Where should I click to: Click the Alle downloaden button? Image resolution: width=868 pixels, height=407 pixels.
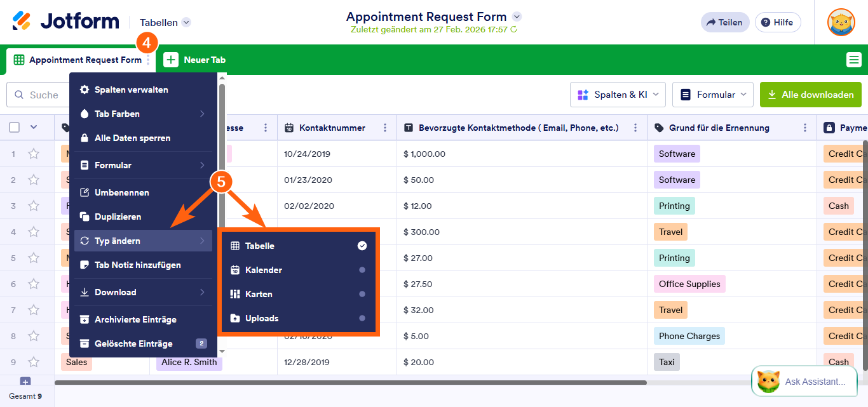(810, 95)
